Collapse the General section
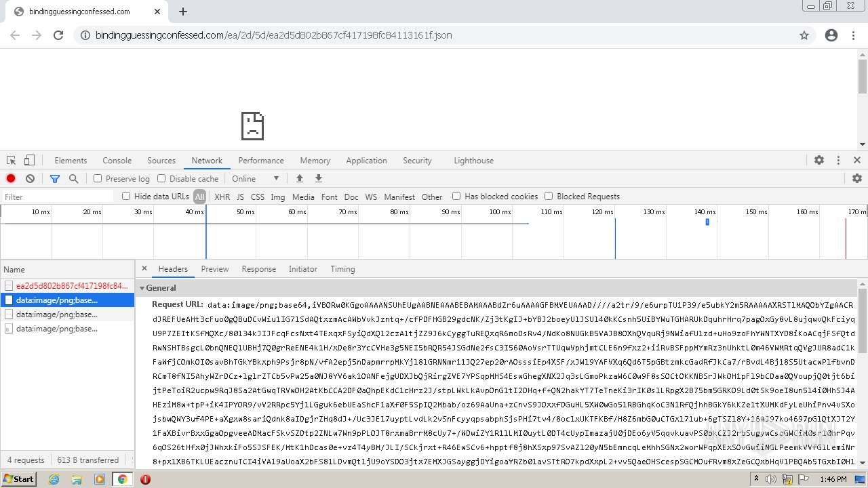 click(142, 288)
